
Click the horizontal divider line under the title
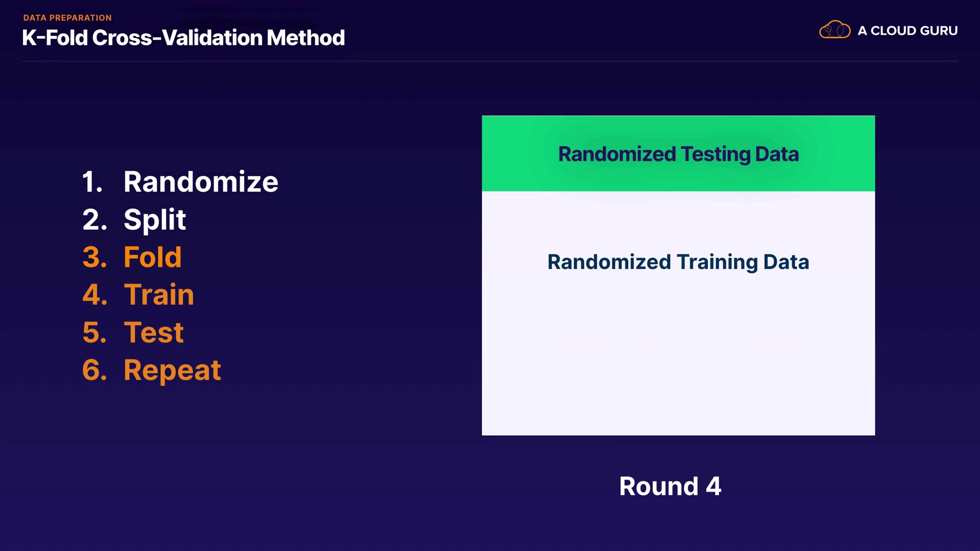coord(490,61)
